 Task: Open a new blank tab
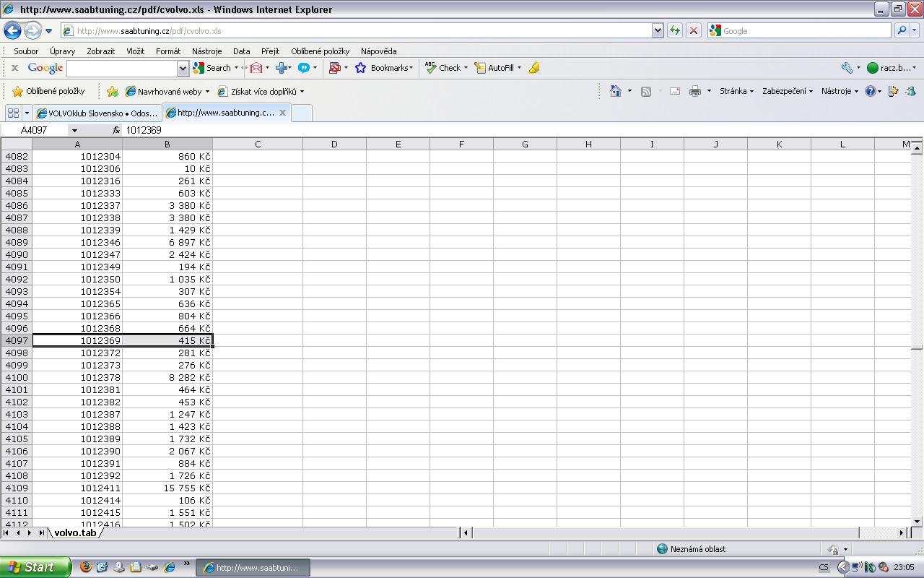coord(301,113)
